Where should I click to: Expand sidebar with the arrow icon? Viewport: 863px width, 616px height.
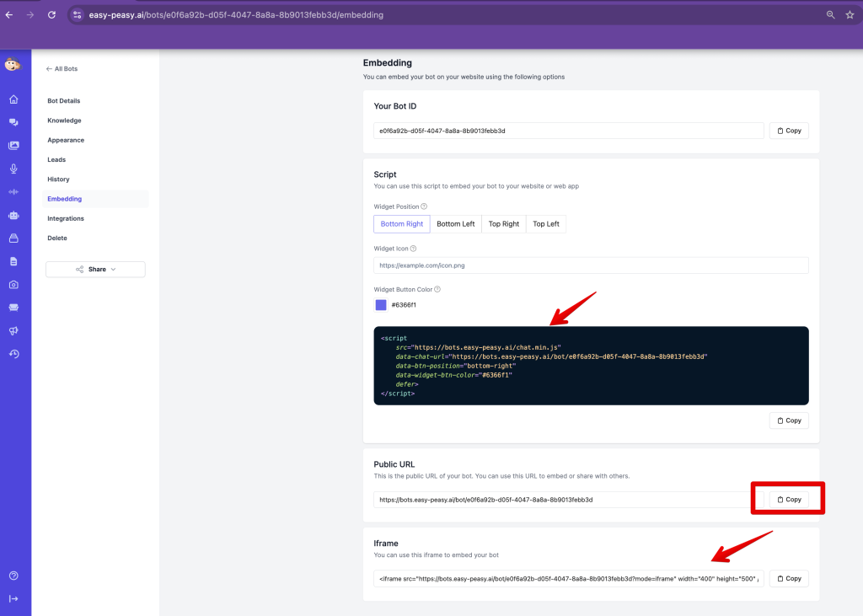pyautogui.click(x=13, y=598)
